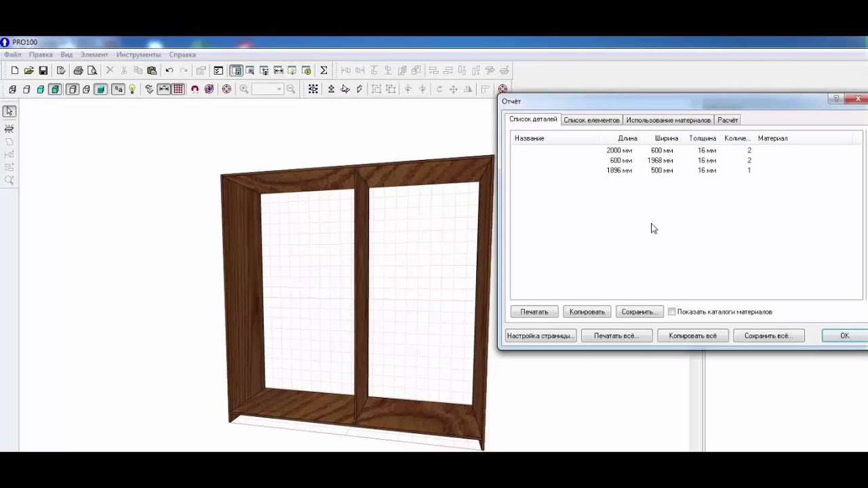Toggle the red grid display icon
The image size is (868, 488).
coord(178,89)
